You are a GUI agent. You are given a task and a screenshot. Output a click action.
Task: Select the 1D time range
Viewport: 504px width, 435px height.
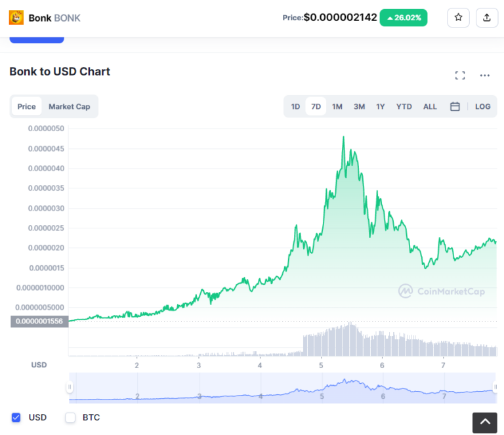coord(295,106)
